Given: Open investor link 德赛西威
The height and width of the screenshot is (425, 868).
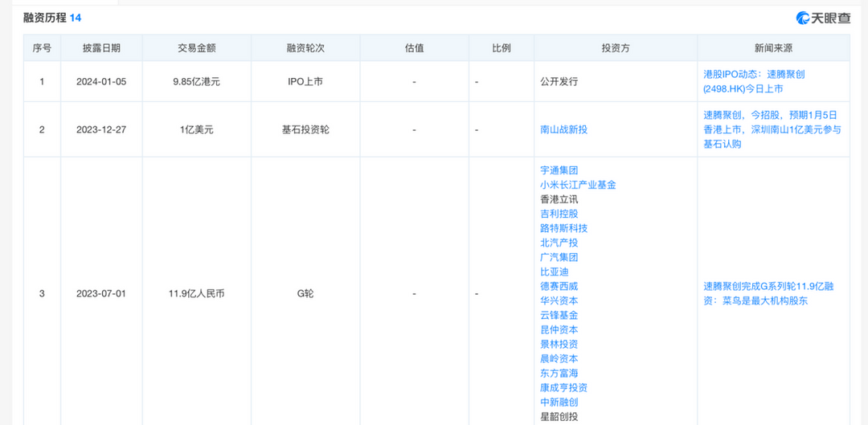Looking at the screenshot, I should (559, 286).
